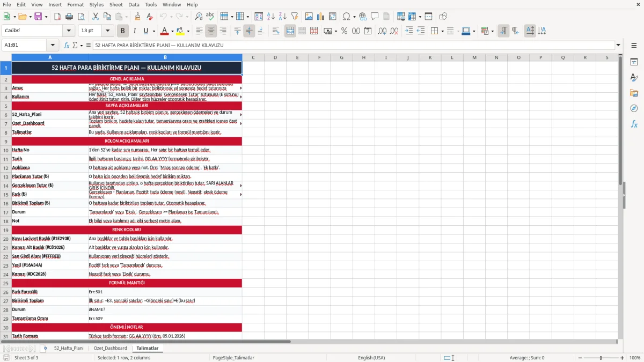This screenshot has width=644, height=362.
Task: Open sidebar Gallery panel icon
Action: coord(634,93)
